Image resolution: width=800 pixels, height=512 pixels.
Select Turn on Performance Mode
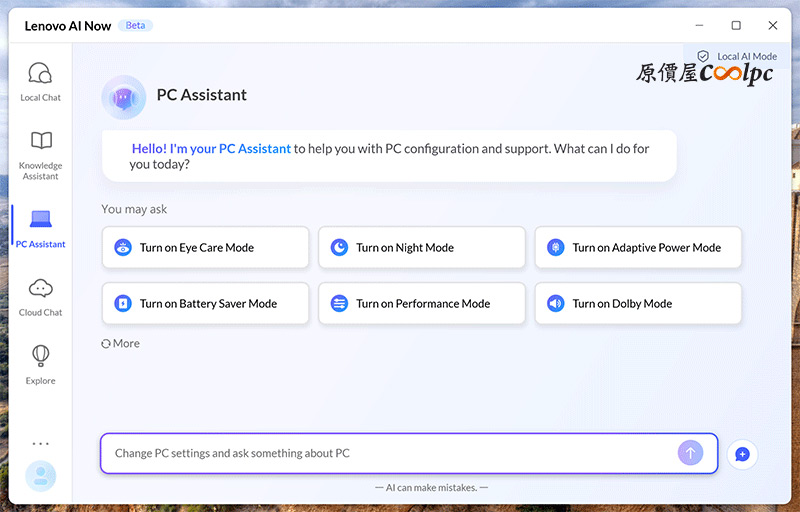pyautogui.click(x=421, y=304)
